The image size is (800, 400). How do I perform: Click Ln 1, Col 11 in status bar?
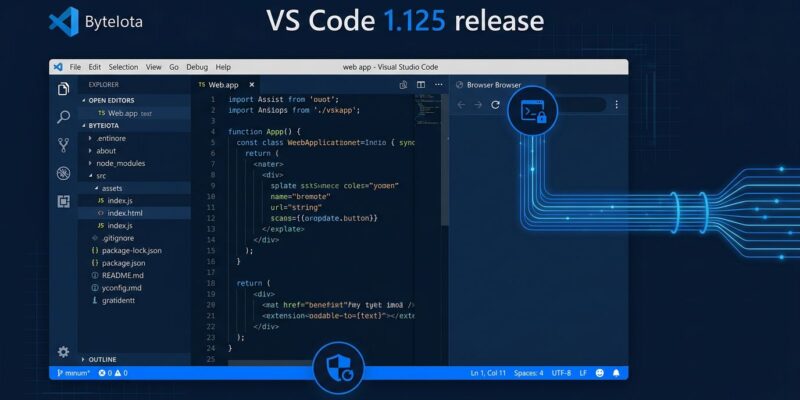pos(488,373)
